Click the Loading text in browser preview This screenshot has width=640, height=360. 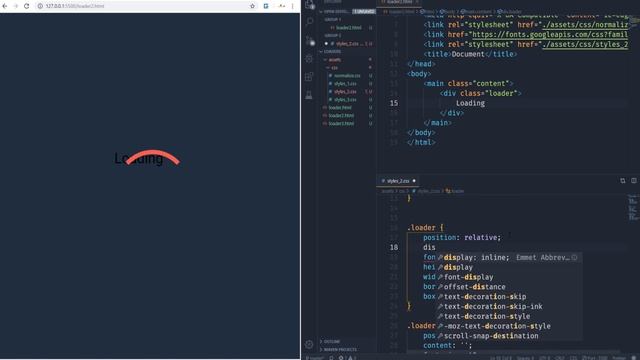(x=139, y=158)
